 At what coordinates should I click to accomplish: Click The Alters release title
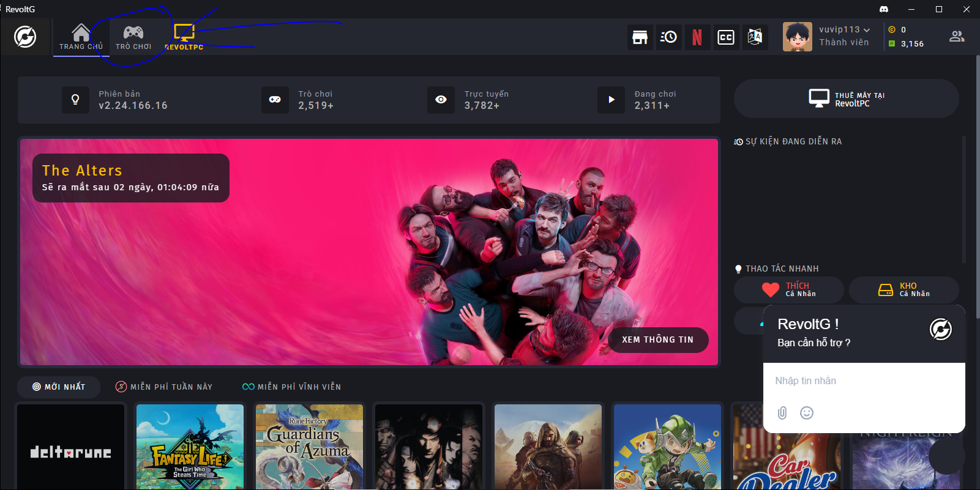coord(82,171)
